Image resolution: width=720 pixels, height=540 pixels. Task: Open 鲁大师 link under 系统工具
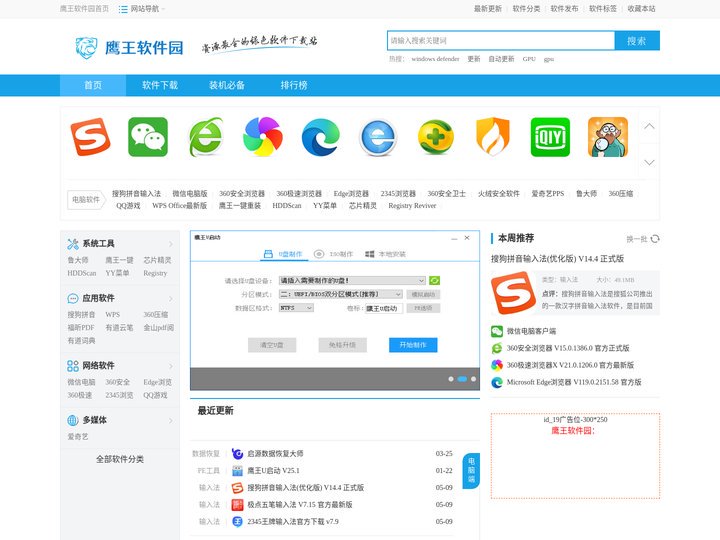coord(78,260)
